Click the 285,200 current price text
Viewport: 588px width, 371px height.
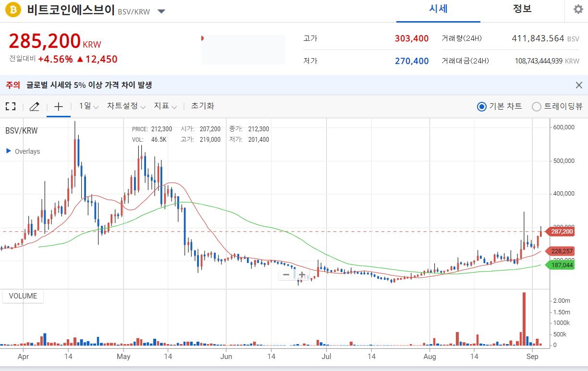(45, 41)
